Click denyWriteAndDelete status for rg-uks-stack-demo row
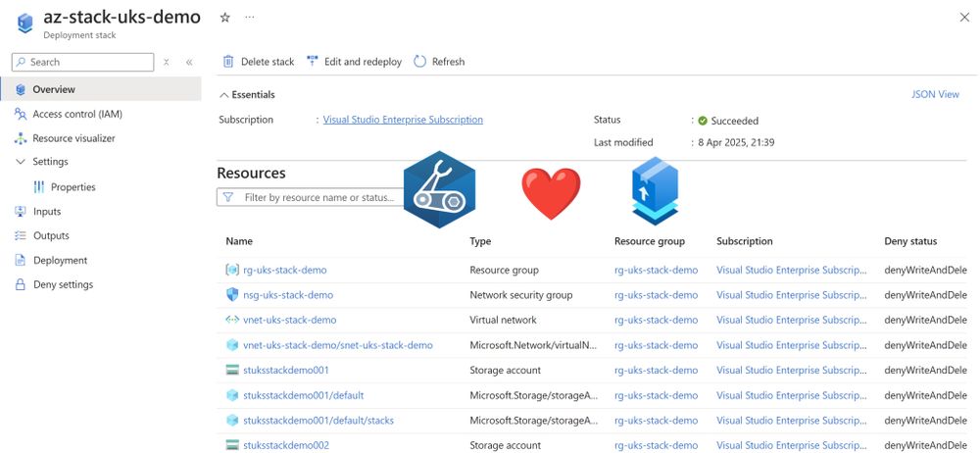 (926, 271)
